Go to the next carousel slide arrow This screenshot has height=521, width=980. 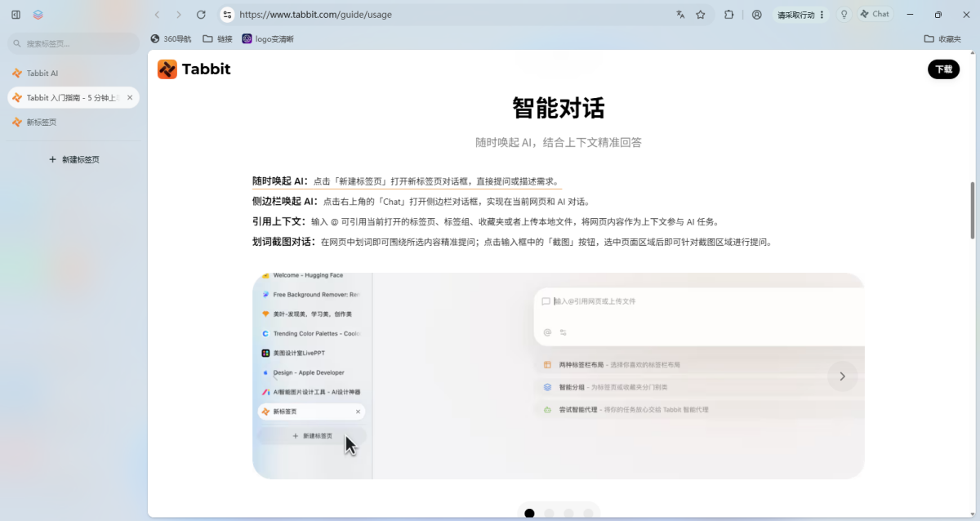tap(842, 376)
